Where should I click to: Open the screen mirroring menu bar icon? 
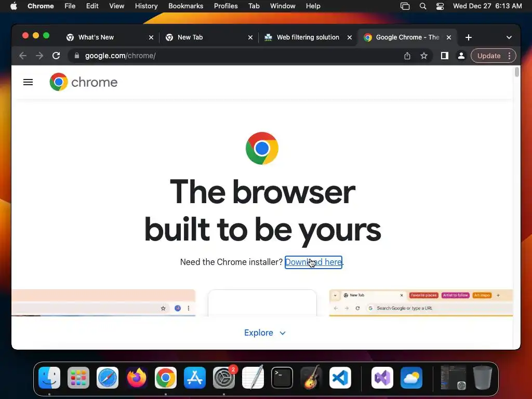[405, 6]
